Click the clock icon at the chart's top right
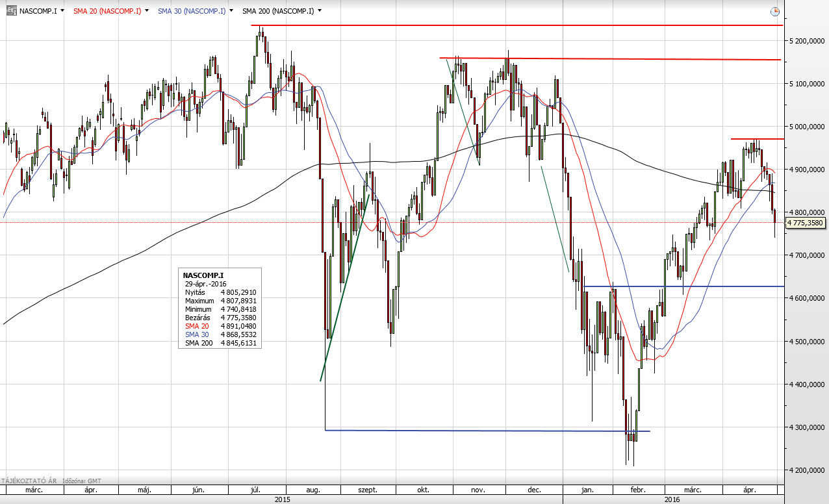Image resolution: width=829 pixels, height=504 pixels. [774, 12]
